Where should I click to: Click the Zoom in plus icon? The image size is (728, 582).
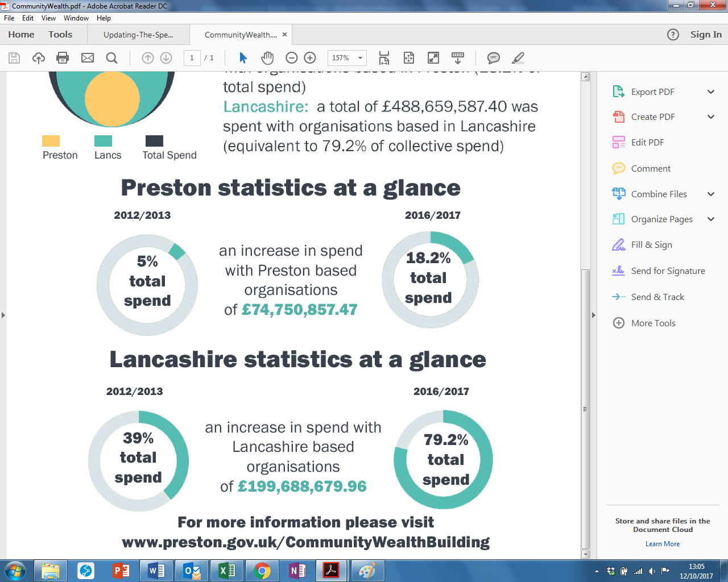[310, 58]
